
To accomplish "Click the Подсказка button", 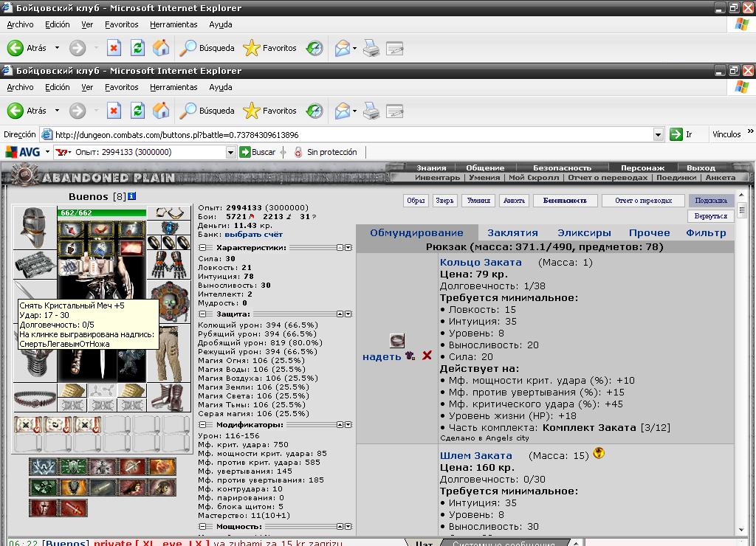I will pyautogui.click(x=711, y=201).
